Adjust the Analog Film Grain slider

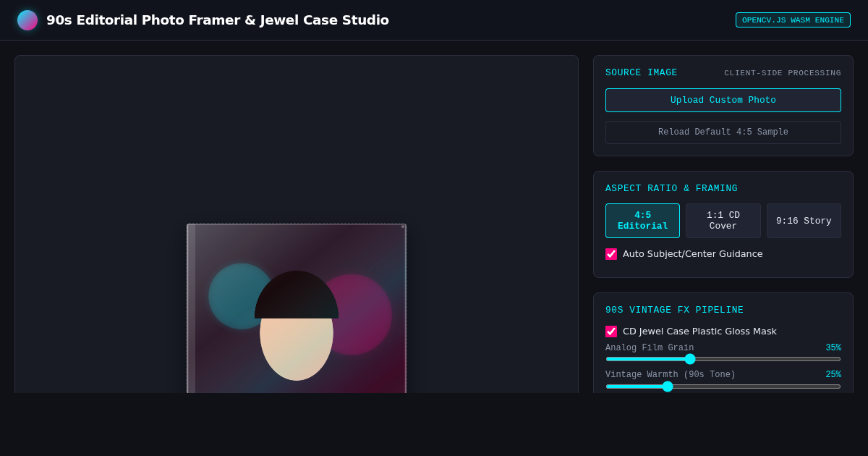coord(723,359)
